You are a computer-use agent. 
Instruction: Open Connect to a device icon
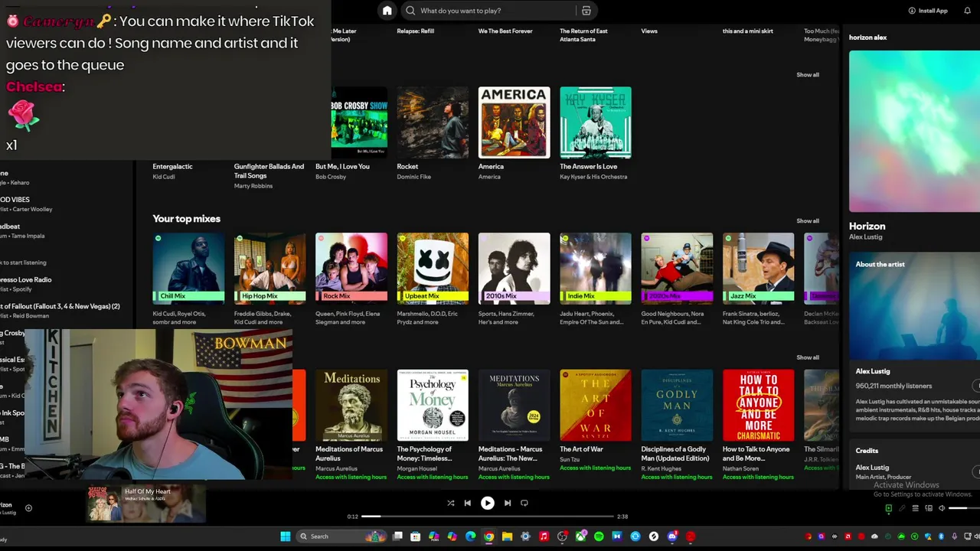[x=929, y=508]
